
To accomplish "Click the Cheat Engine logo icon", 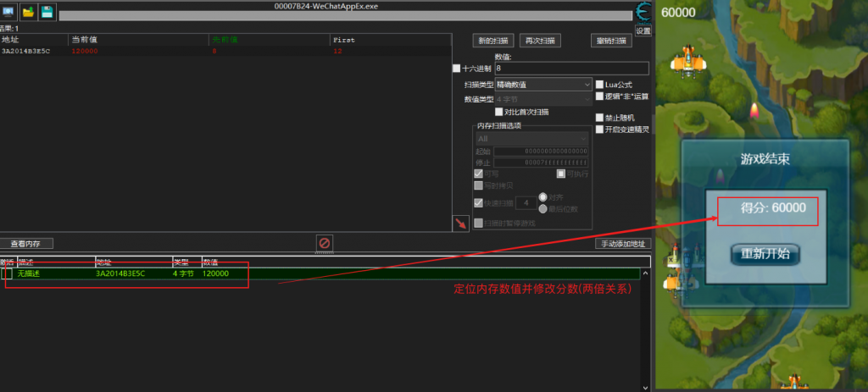I will point(643,12).
